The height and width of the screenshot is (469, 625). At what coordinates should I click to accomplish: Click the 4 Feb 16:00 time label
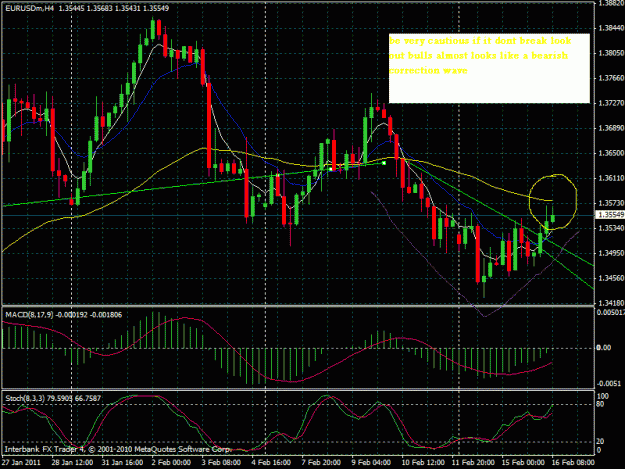(271, 462)
